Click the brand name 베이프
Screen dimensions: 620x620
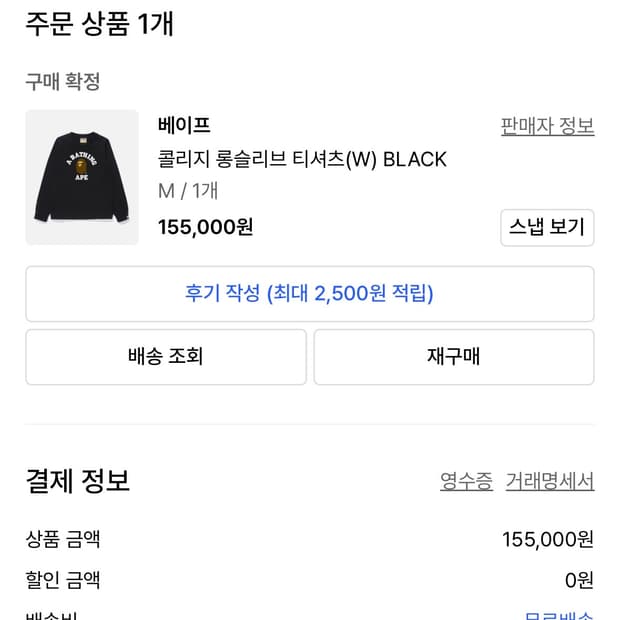click(x=184, y=126)
